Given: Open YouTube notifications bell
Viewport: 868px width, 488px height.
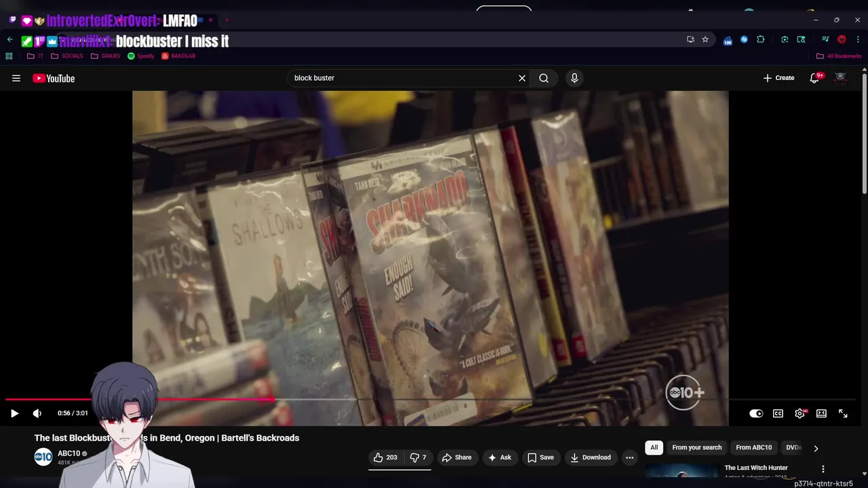Looking at the screenshot, I should (x=814, y=78).
